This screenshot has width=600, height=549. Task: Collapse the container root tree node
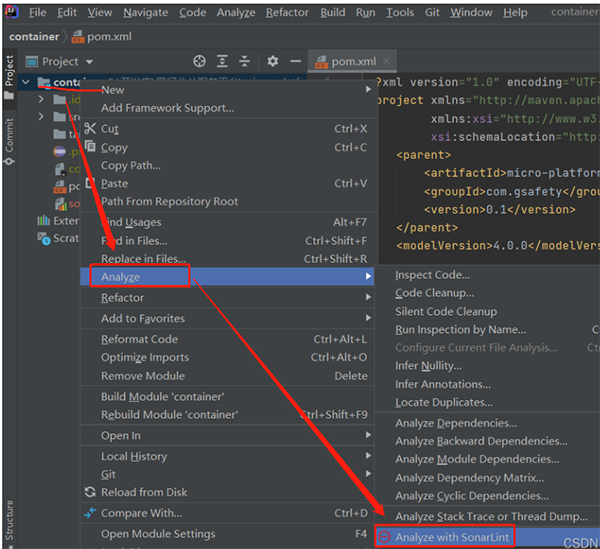click(x=26, y=82)
